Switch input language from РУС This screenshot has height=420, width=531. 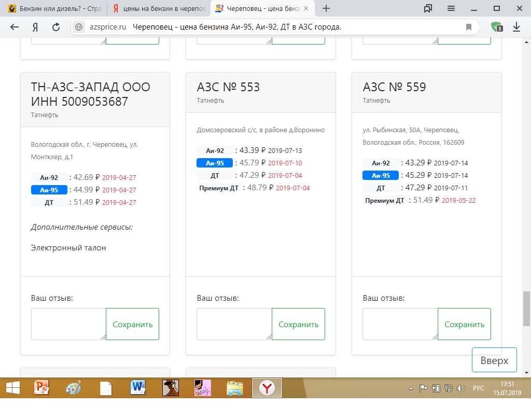tap(479, 388)
